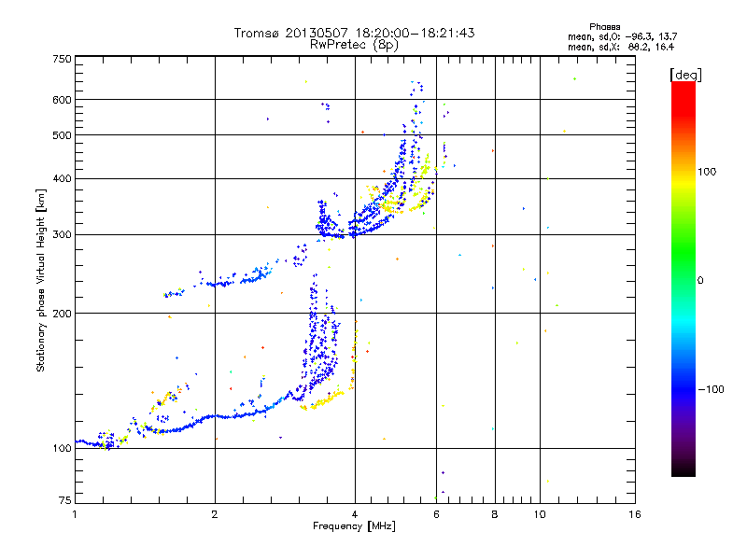Click the colorbar label "-100" degrees
The width and height of the screenshot is (747, 560).
[712, 389]
